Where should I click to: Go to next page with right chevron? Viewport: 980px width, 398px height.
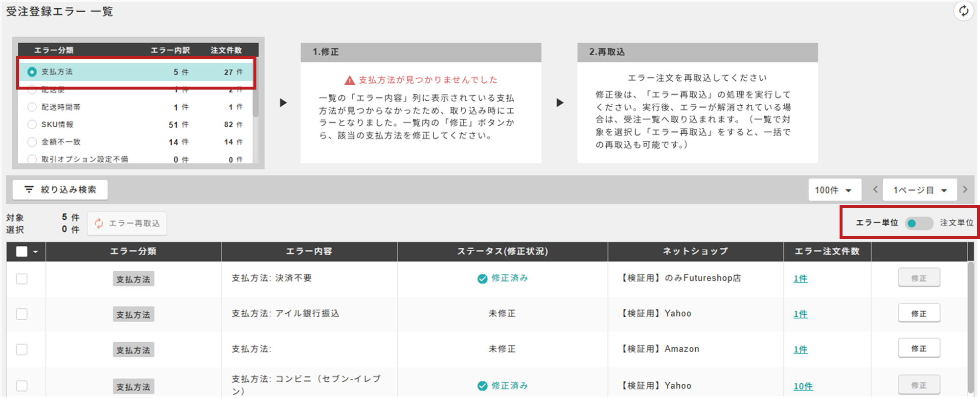965,189
